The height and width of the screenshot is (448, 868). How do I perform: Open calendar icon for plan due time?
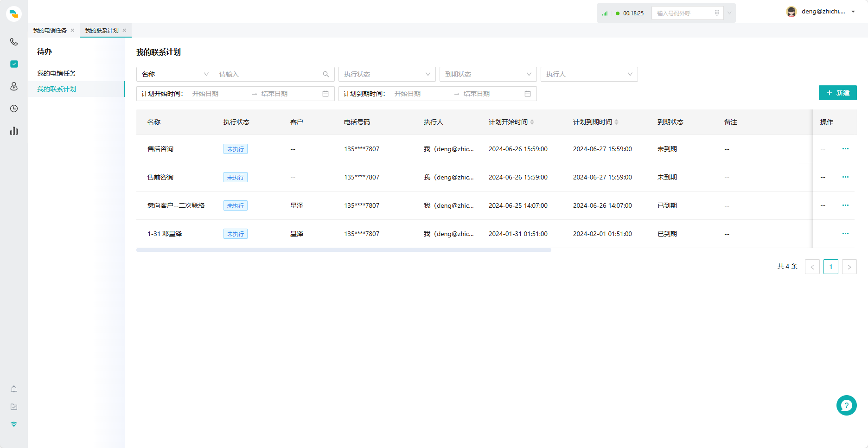click(x=528, y=94)
